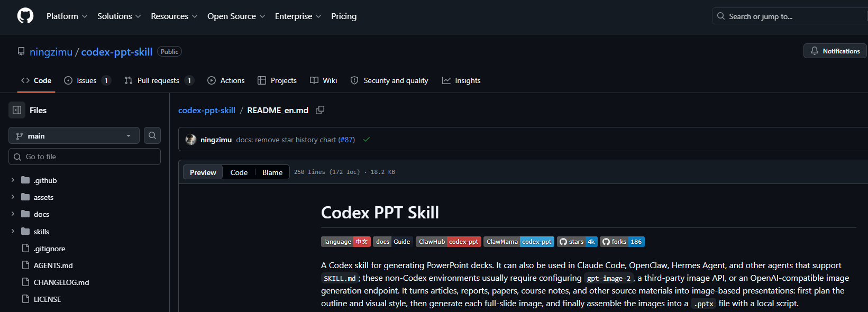Click the Files panel heading
Screen dimensions: 868x312
tap(38, 110)
